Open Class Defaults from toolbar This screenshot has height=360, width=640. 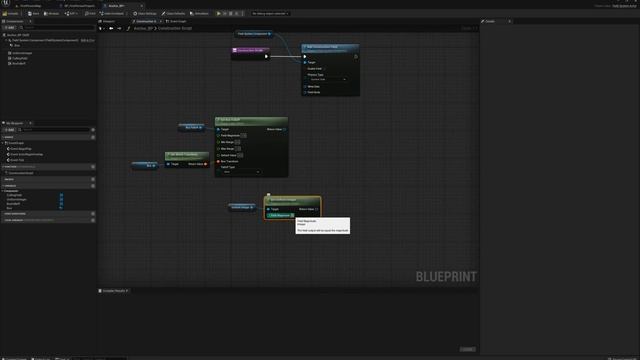(x=174, y=13)
